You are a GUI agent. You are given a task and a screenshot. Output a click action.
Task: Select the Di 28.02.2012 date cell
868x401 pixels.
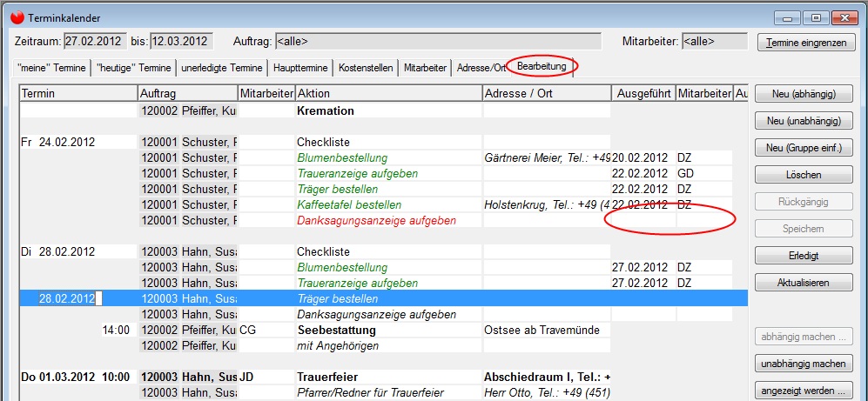[x=78, y=251]
